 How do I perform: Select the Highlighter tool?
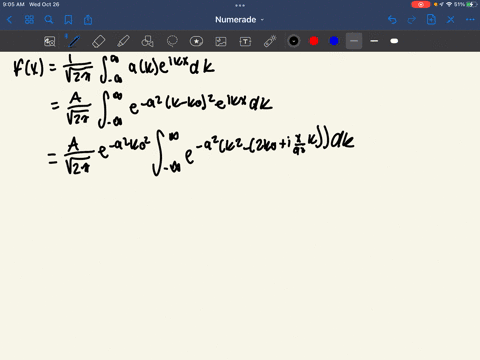(x=123, y=41)
